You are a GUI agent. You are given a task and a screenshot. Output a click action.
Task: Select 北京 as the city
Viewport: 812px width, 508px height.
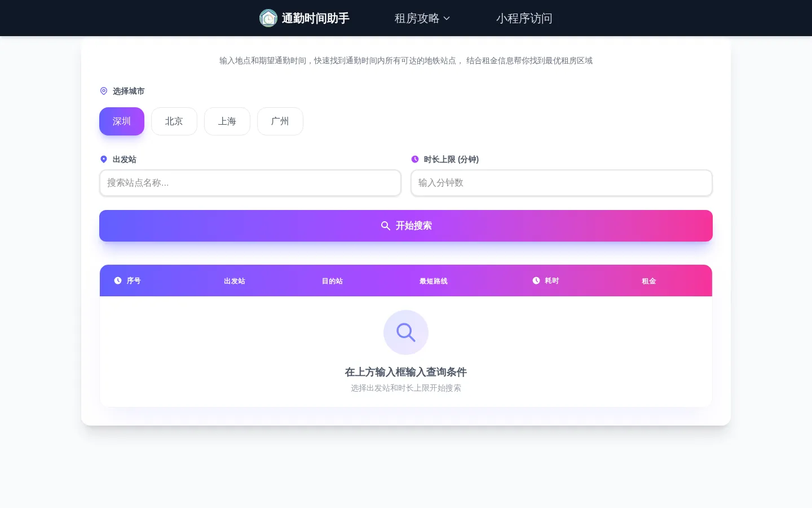(x=174, y=121)
